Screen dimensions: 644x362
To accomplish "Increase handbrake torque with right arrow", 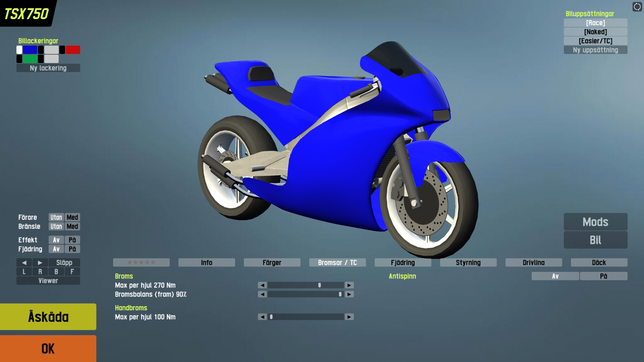I will point(349,317).
